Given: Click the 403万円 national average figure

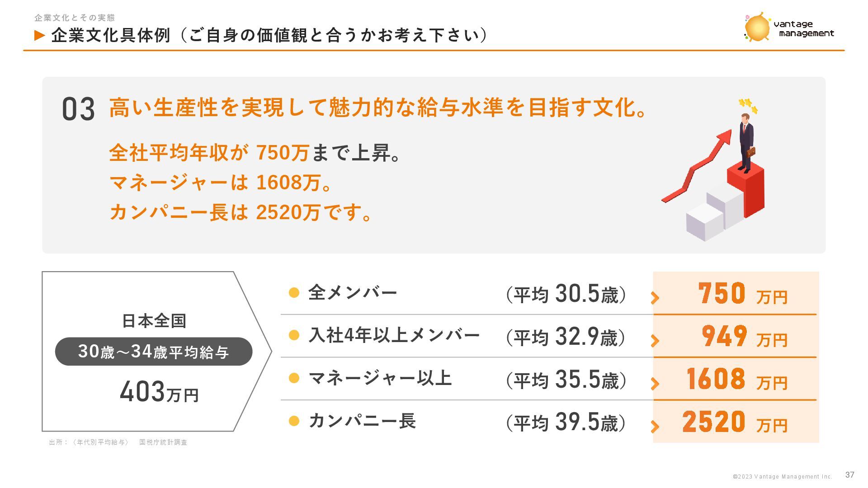Looking at the screenshot, I should (x=159, y=392).
